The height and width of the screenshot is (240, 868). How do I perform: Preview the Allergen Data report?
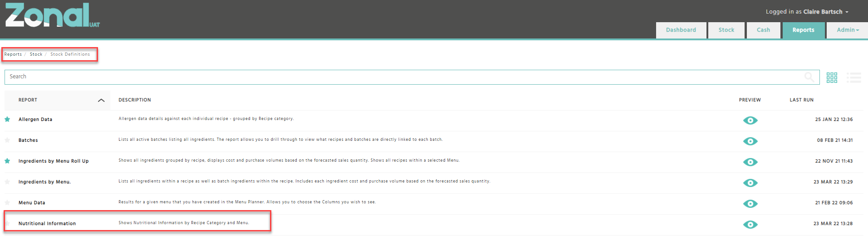point(750,120)
